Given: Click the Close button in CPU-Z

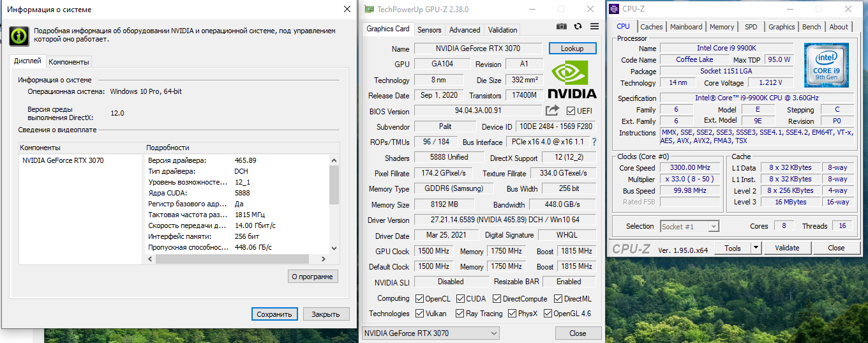Looking at the screenshot, I should [836, 248].
